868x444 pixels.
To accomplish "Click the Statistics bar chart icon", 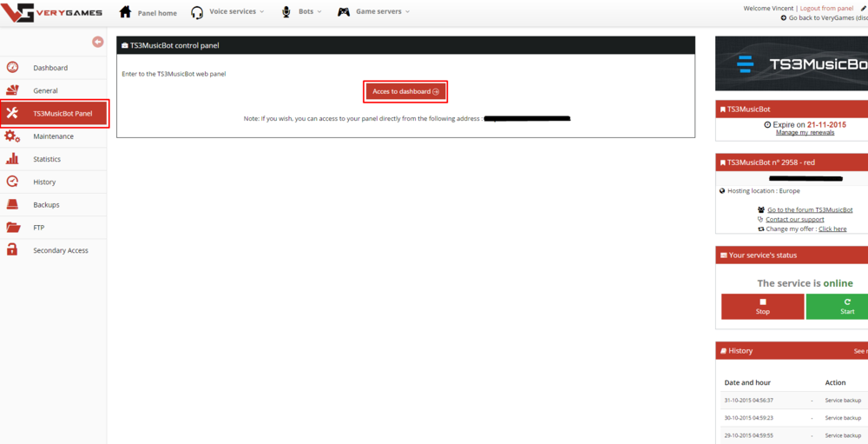I will point(12,159).
